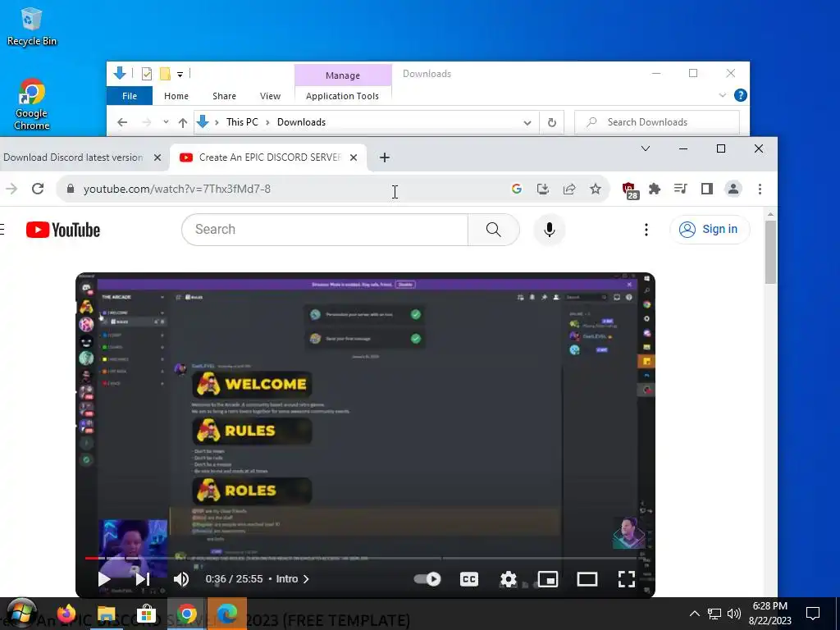Open the Chrome extensions puzzle icon

(654, 189)
